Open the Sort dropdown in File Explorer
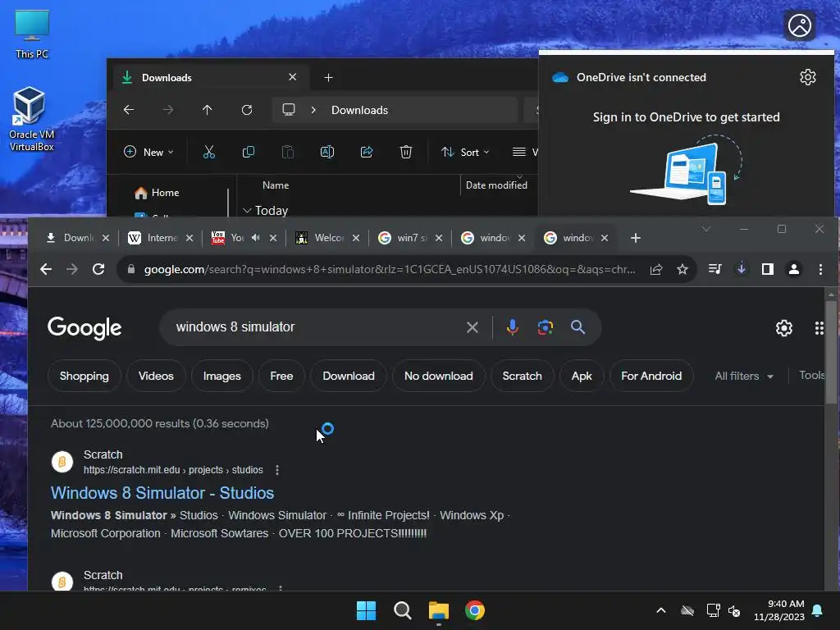 click(465, 152)
